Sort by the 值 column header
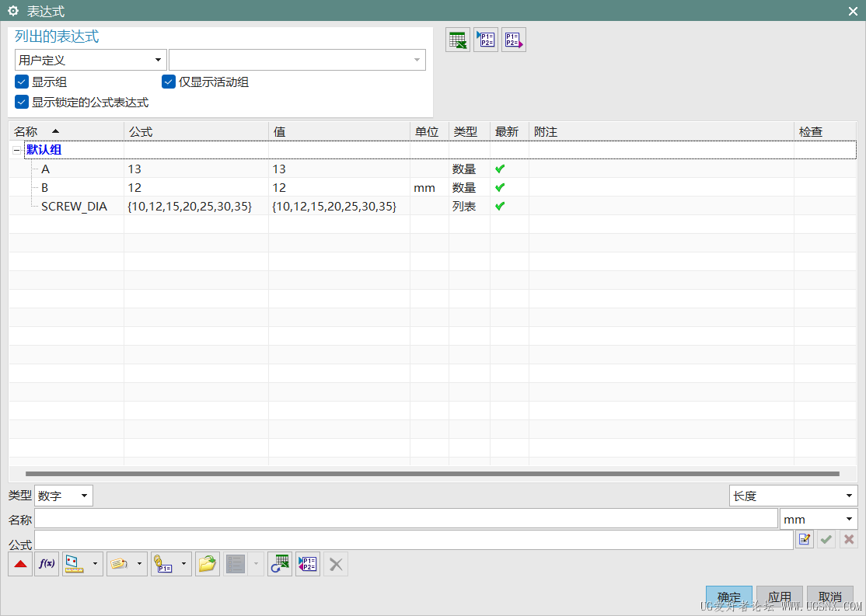 coord(339,131)
